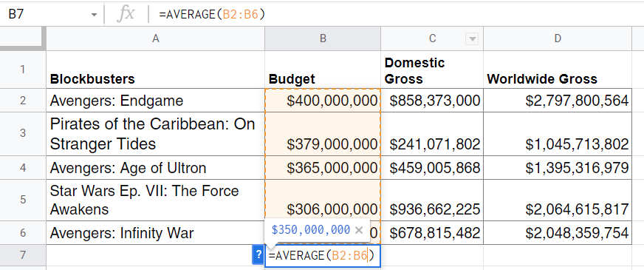The height and width of the screenshot is (270, 644).
Task: Select row 7 header
Action: click(x=23, y=255)
